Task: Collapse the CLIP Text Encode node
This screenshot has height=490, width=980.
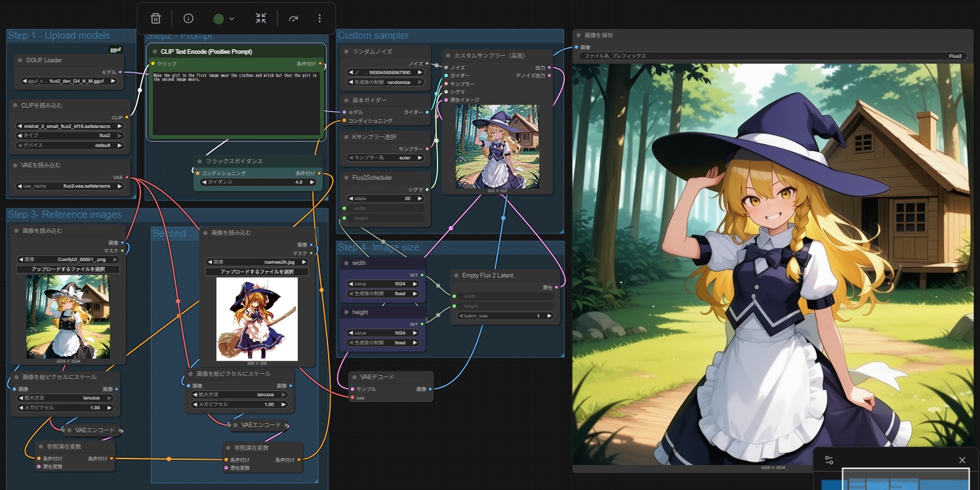Action: pos(155,51)
